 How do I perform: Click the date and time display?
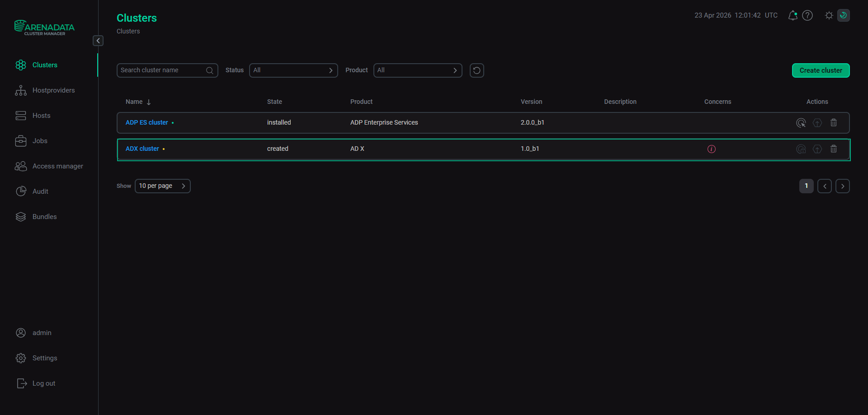click(x=736, y=15)
